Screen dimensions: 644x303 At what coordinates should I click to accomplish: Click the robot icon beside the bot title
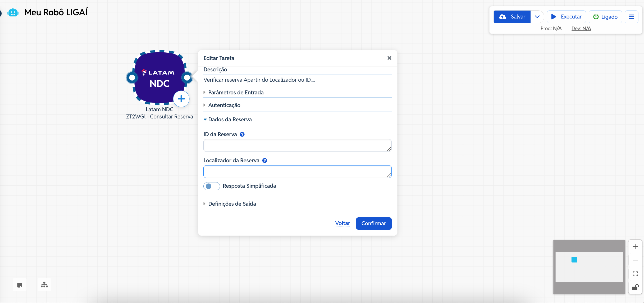(13, 12)
